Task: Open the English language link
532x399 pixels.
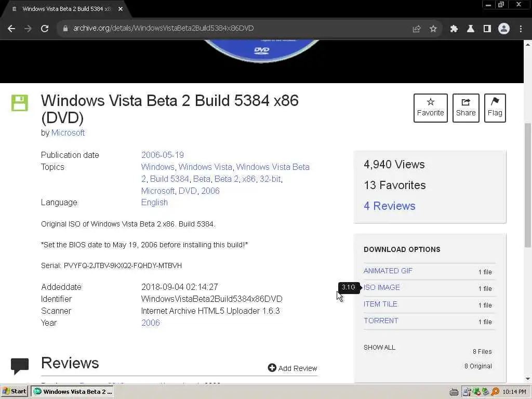Action: pos(154,203)
